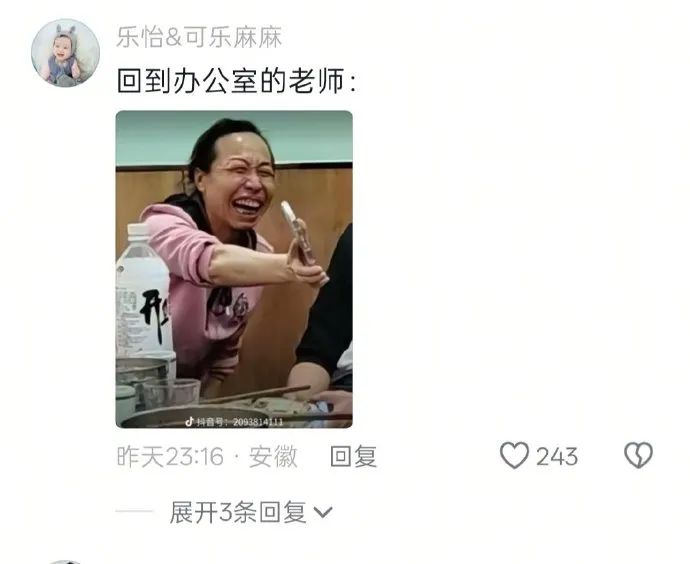Viewport: 690px width, 564px height.
Task: Click the chevron beside 展开3条回复
Action: point(323,512)
